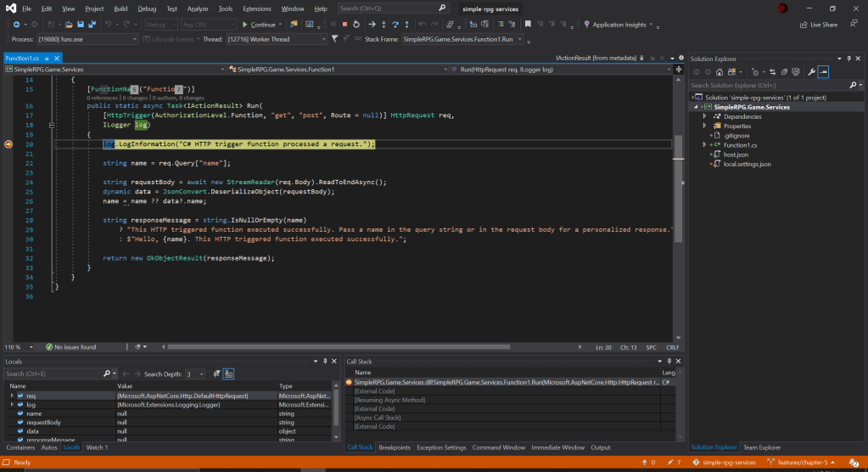Open Solution Explorer Properties wrench icon
This screenshot has width=868, height=472.
click(811, 72)
